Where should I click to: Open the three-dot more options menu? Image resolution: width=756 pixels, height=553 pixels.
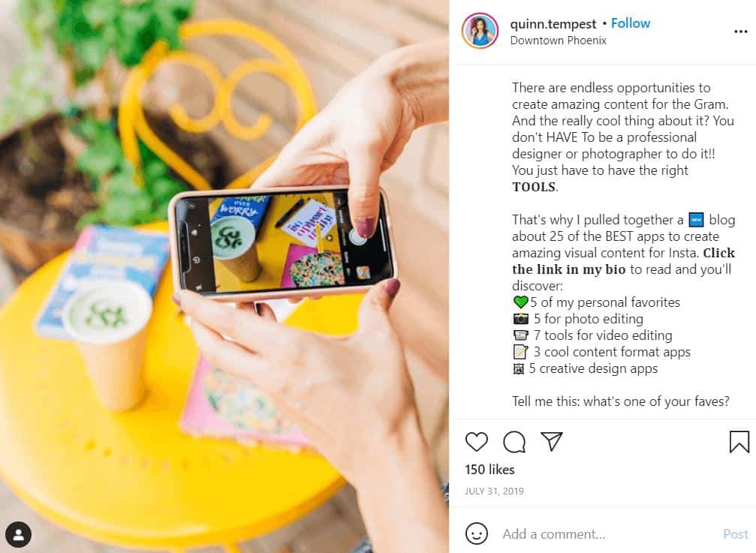(740, 32)
